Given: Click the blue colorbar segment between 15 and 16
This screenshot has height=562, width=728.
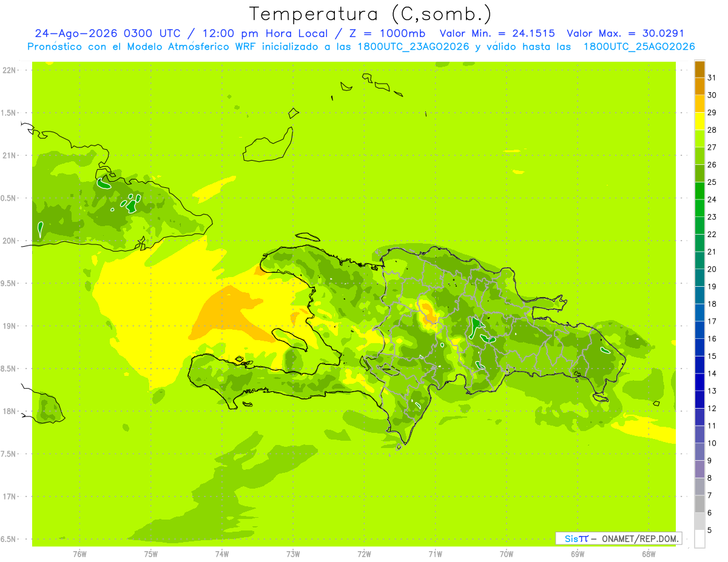Looking at the screenshot, I should point(699,347).
